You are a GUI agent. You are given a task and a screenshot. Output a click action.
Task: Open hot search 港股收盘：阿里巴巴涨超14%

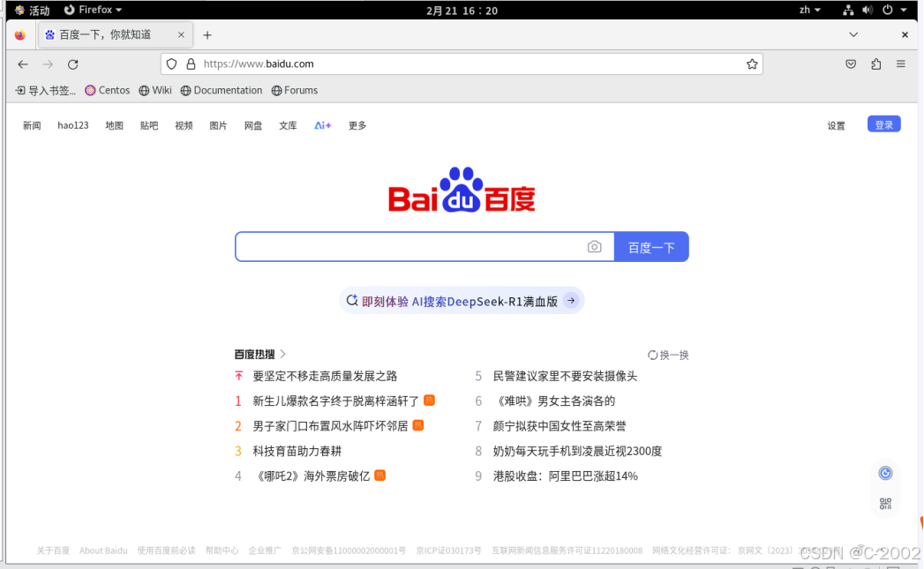pos(566,476)
